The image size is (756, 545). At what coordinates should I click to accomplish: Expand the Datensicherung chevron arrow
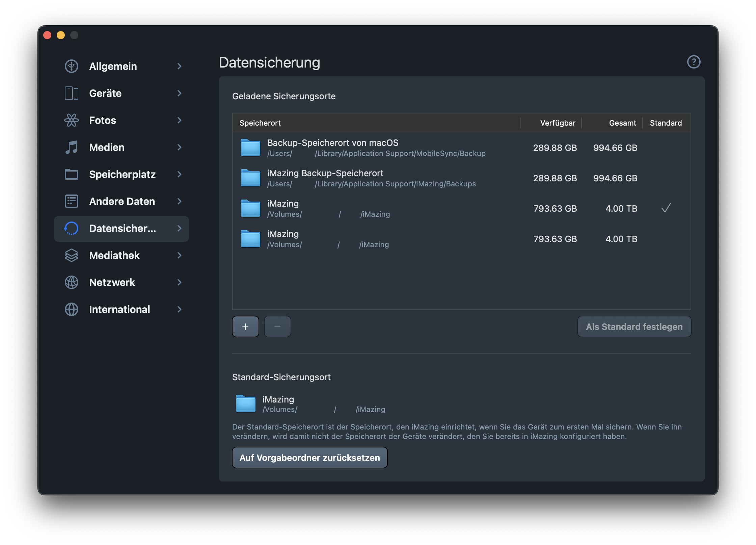tap(179, 228)
